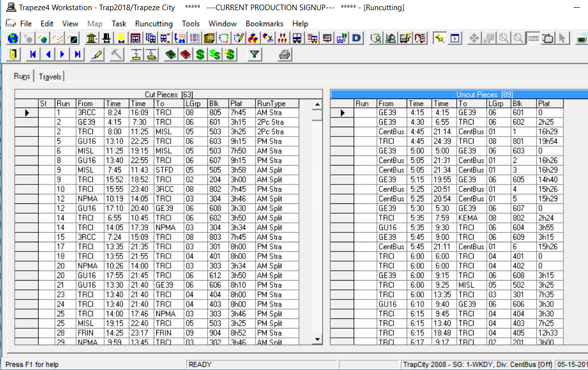Open the red book icon

pyautogui.click(x=186, y=54)
